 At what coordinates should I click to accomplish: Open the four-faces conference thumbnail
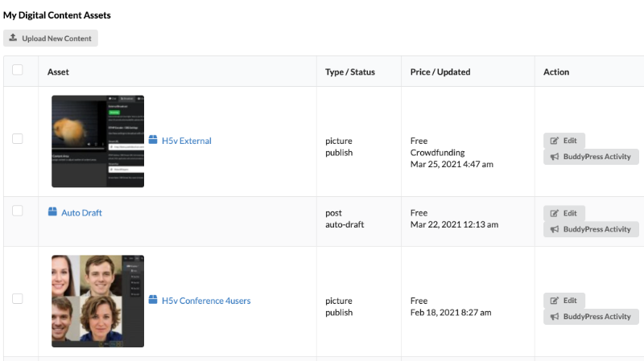click(97, 302)
